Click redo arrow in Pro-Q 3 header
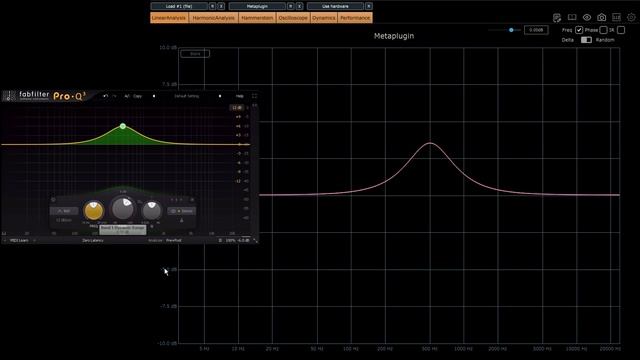640x360 pixels. tap(115, 96)
